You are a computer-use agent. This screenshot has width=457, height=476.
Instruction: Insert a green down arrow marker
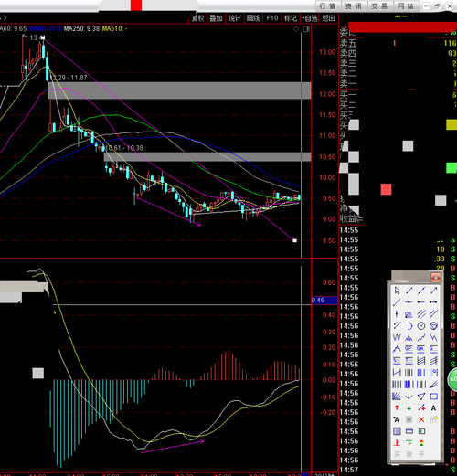click(409, 407)
